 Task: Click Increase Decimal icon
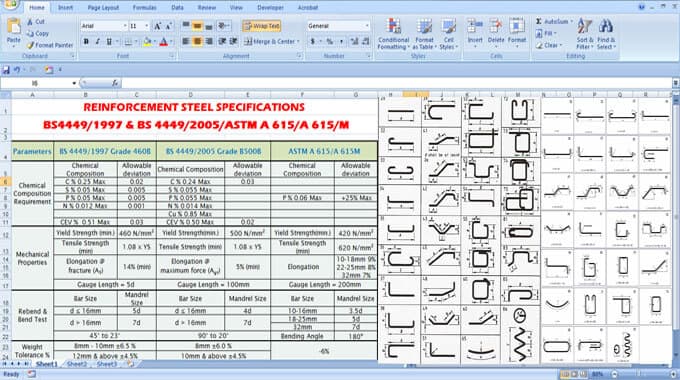tap(354, 42)
